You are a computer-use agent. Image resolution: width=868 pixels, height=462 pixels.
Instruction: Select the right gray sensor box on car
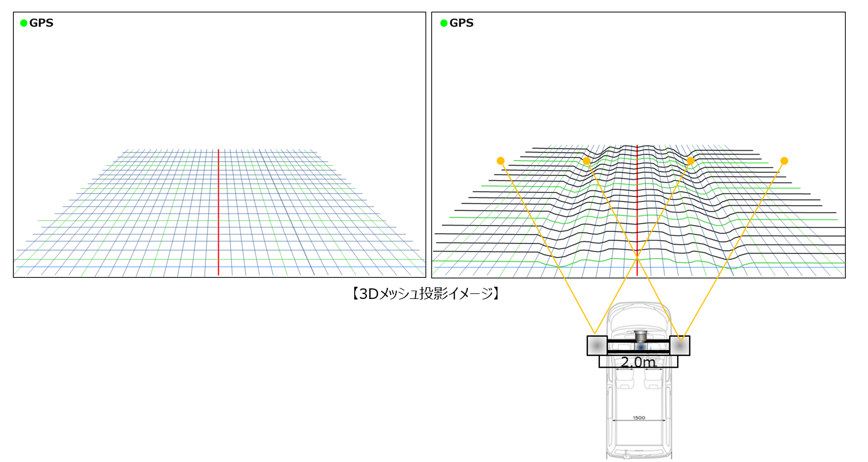tap(680, 346)
